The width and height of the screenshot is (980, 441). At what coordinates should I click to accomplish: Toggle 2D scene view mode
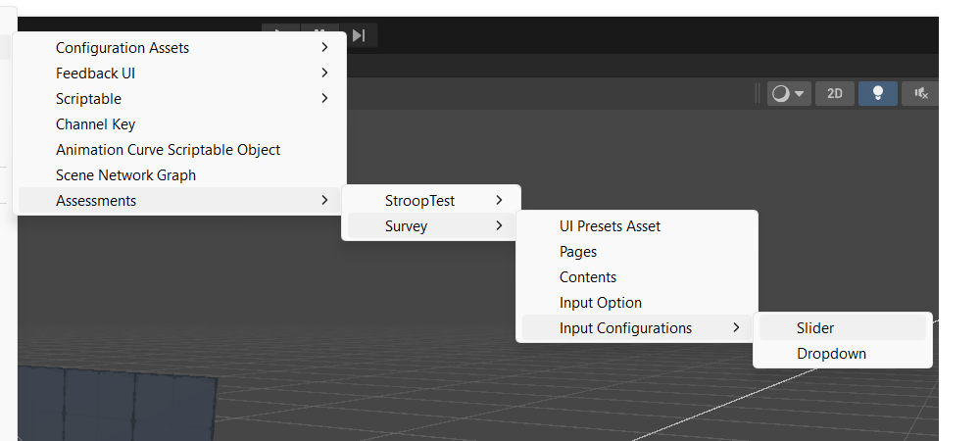coord(835,94)
